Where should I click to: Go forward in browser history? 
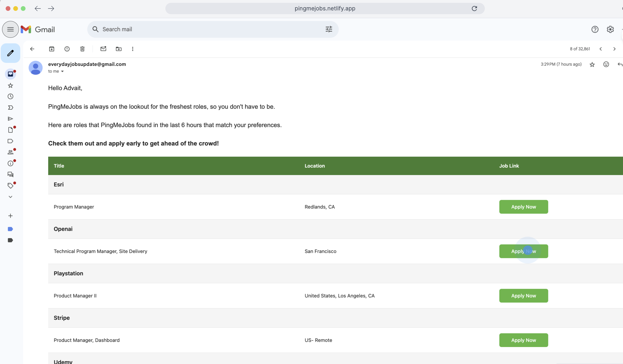click(51, 9)
